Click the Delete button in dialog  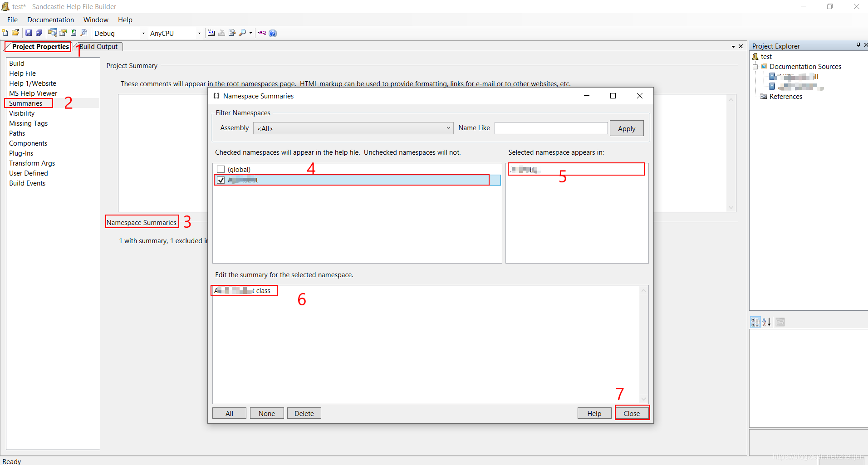click(304, 413)
